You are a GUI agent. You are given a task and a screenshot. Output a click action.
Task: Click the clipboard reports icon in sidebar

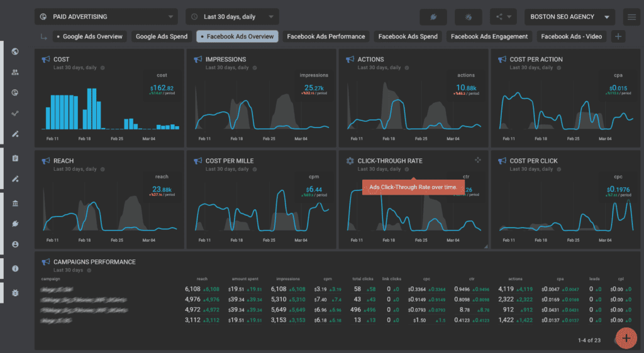(15, 158)
